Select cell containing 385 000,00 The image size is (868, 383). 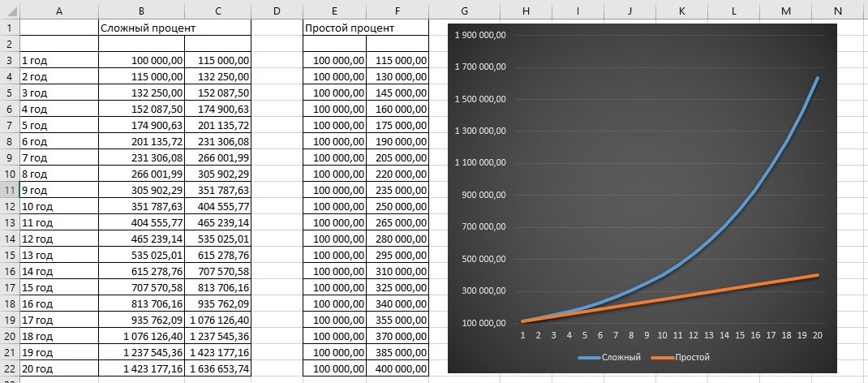pos(397,352)
